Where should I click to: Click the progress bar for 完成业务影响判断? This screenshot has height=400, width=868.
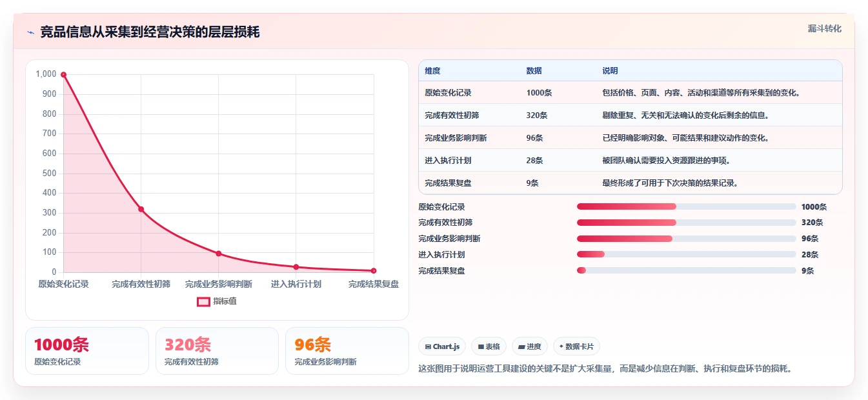pos(686,239)
